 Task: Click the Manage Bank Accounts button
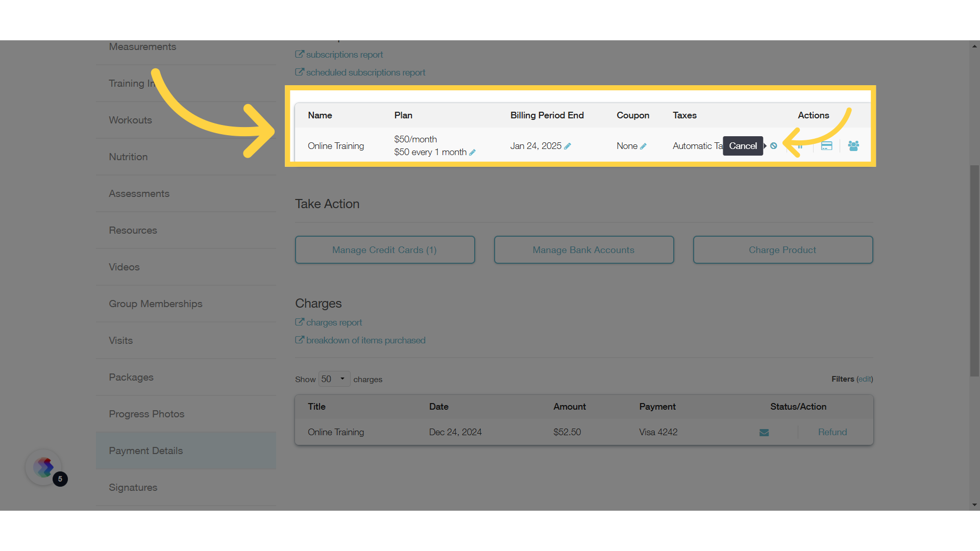click(584, 250)
